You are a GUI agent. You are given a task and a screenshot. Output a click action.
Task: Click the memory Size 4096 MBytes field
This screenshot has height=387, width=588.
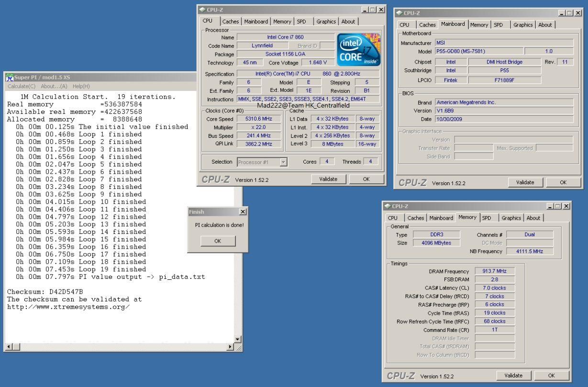tap(436, 243)
